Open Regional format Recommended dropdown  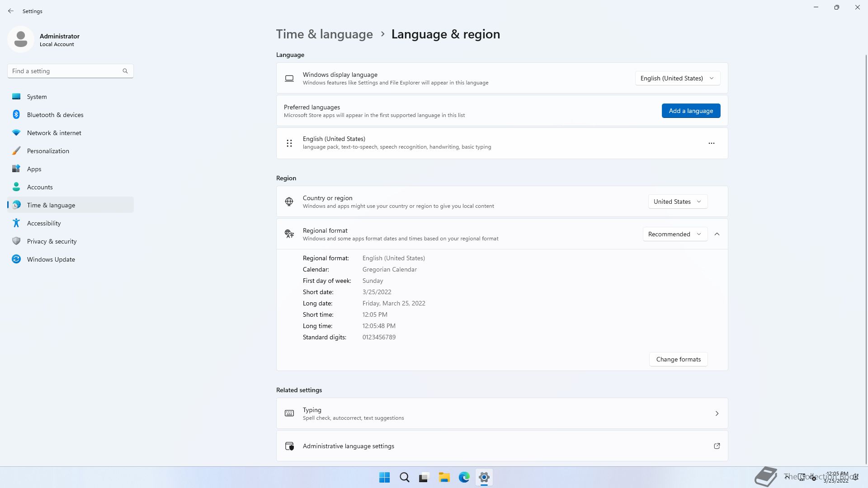tap(675, 234)
